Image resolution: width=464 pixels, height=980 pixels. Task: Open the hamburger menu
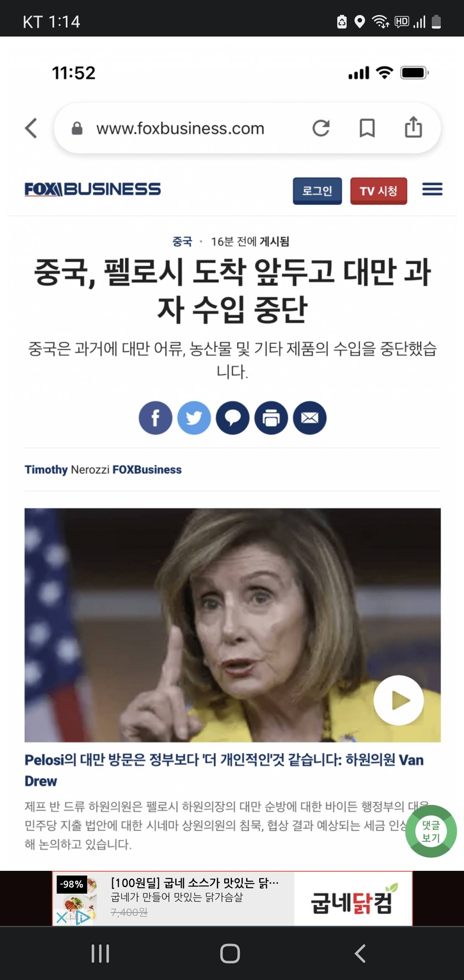coord(432,189)
